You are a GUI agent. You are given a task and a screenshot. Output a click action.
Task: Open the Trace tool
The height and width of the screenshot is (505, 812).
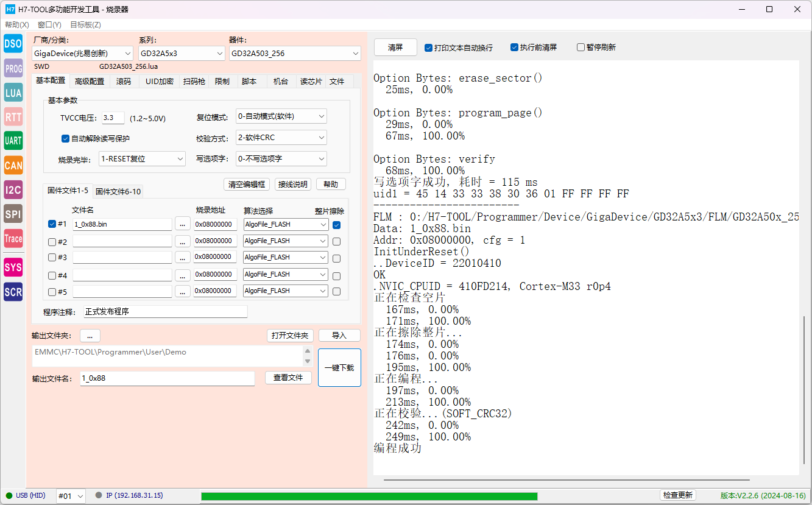13,239
